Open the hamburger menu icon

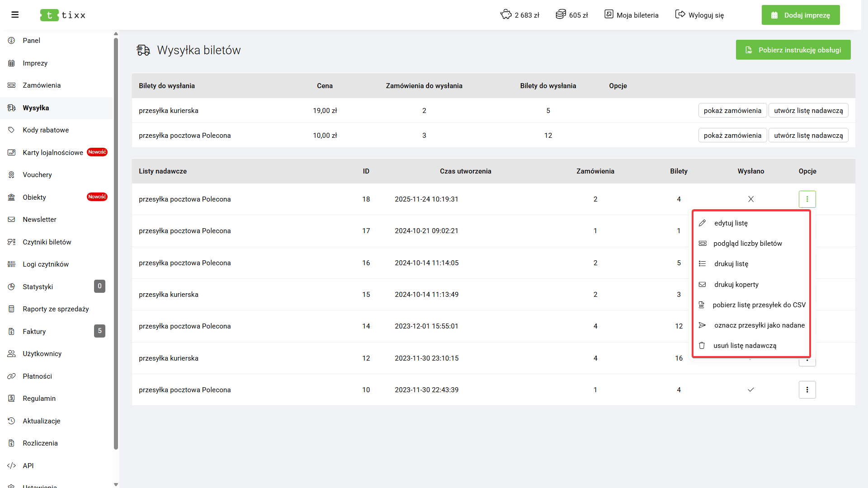(x=15, y=15)
